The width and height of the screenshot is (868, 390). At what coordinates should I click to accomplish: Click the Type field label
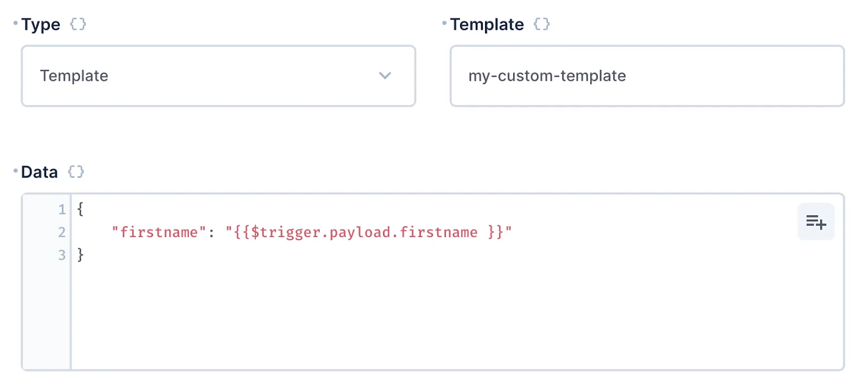pyautogui.click(x=41, y=24)
